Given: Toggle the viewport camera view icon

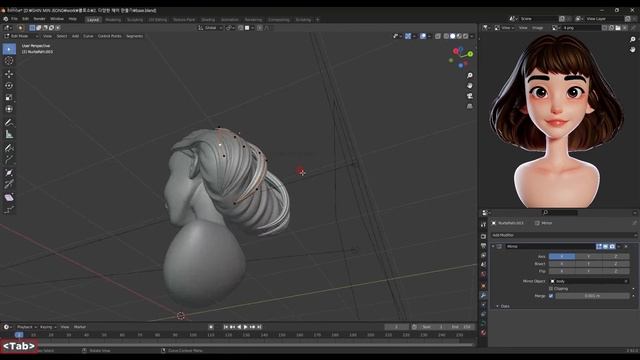Looking at the screenshot, I should (x=470, y=96).
